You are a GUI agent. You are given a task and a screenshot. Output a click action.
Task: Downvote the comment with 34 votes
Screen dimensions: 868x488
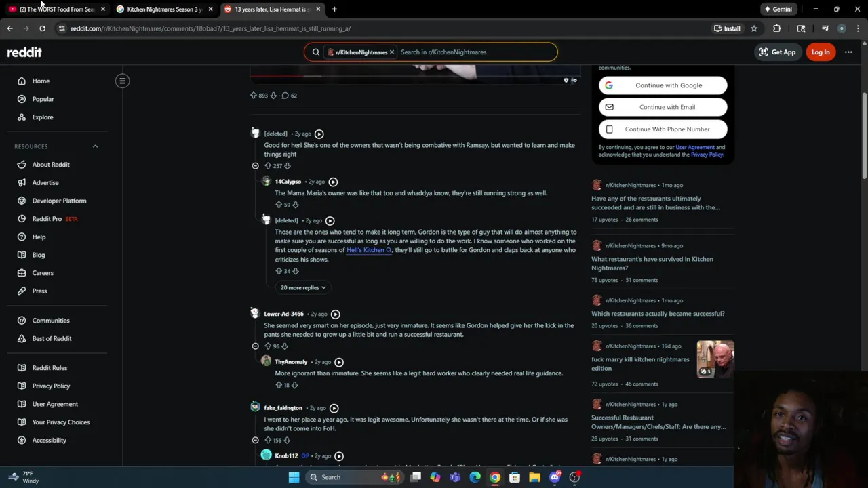(x=295, y=271)
